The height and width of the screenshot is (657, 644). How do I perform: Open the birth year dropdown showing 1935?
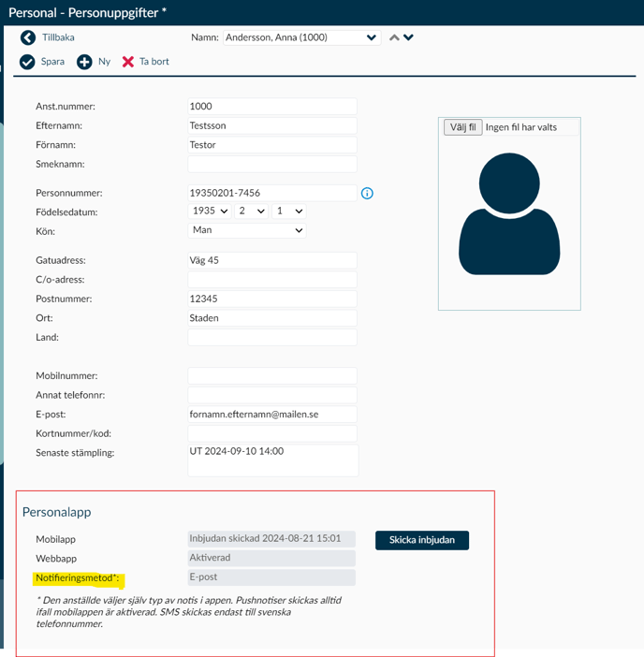[x=211, y=212]
